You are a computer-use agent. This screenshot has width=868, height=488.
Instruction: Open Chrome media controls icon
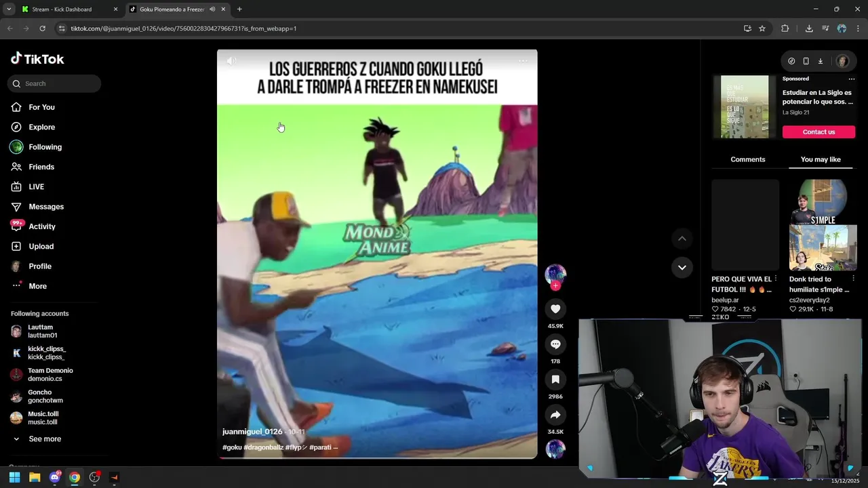coord(825,28)
